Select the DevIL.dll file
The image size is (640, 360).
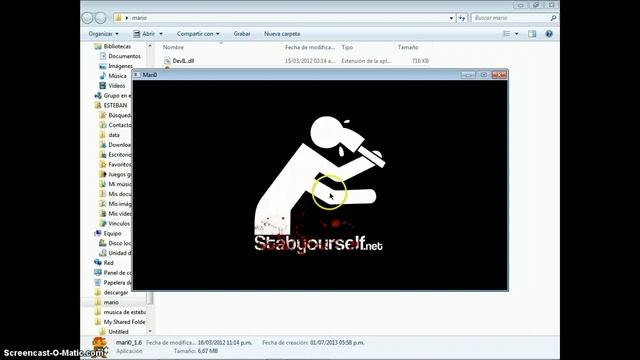(x=183, y=61)
